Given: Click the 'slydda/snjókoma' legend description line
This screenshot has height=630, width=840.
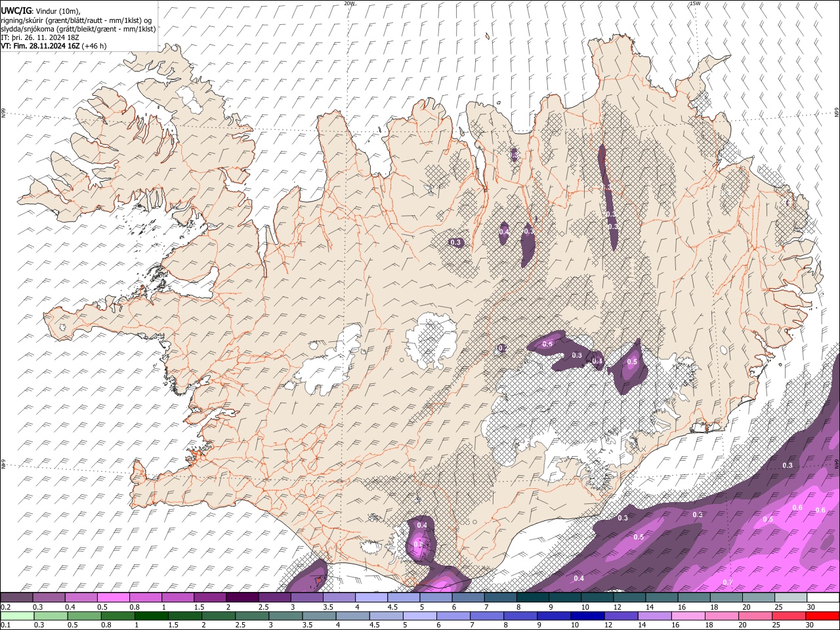Looking at the screenshot, I should (x=78, y=29).
